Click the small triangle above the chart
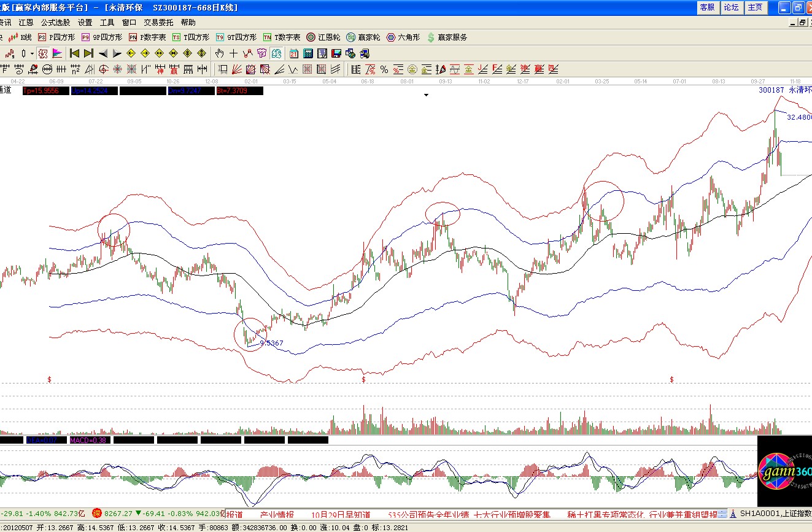The height and width of the screenshot is (532, 812). point(426,95)
